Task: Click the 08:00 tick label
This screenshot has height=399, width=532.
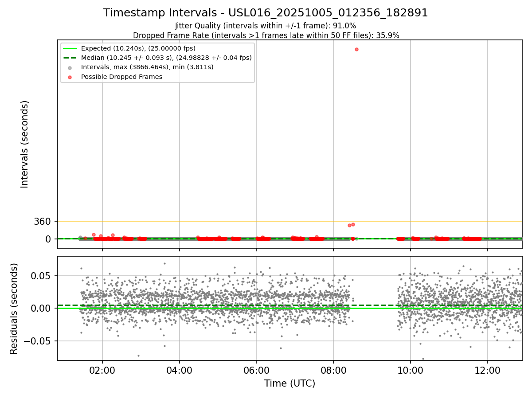Action: point(333,370)
